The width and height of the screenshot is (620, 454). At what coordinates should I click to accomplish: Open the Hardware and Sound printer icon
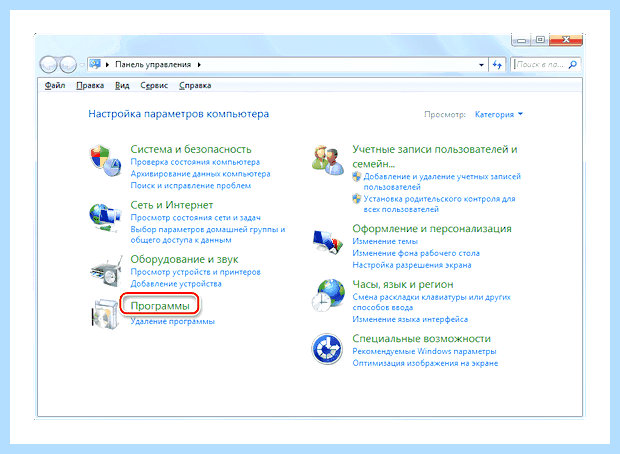click(x=105, y=272)
